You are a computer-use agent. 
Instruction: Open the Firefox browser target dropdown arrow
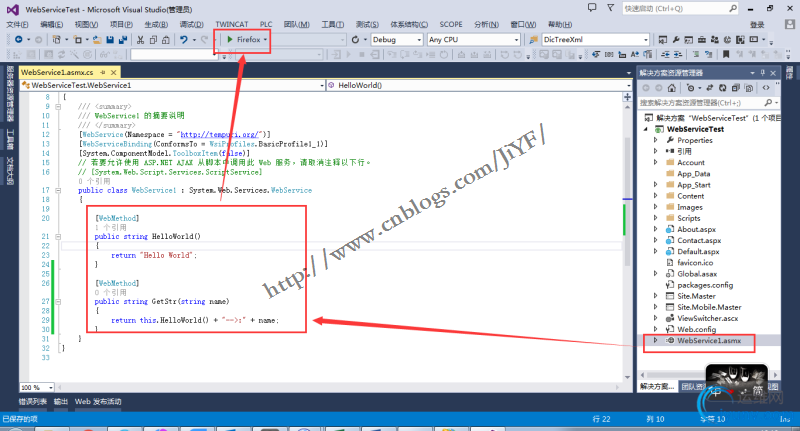coord(265,39)
